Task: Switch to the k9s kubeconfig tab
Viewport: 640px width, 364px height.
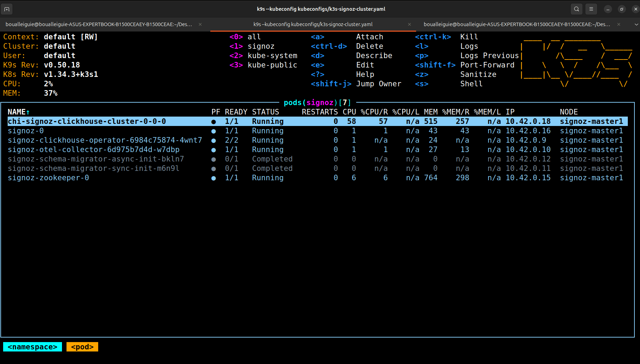Action: pos(313,24)
